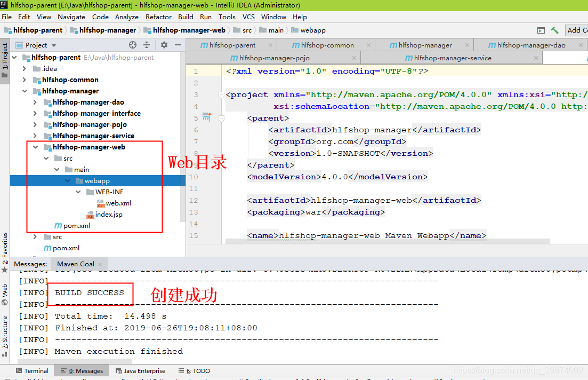The height and width of the screenshot is (380, 588).
Task: Click line number 12 in gutter
Action: point(194,201)
